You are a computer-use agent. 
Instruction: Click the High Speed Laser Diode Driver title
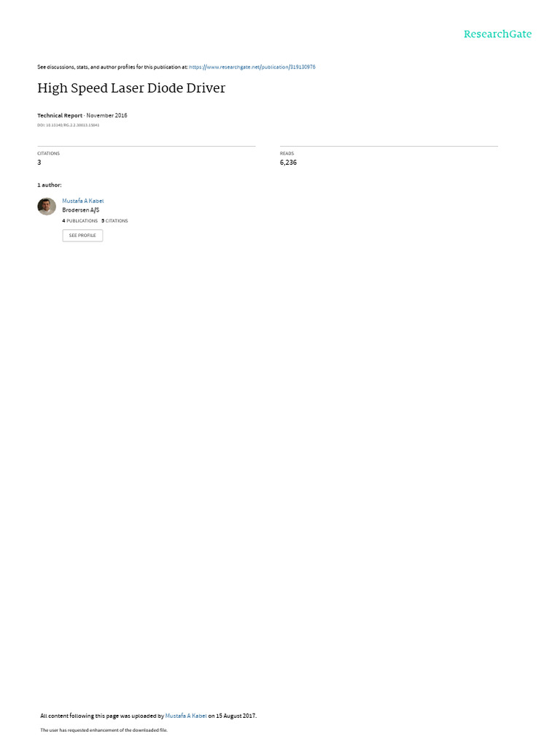[131, 88]
